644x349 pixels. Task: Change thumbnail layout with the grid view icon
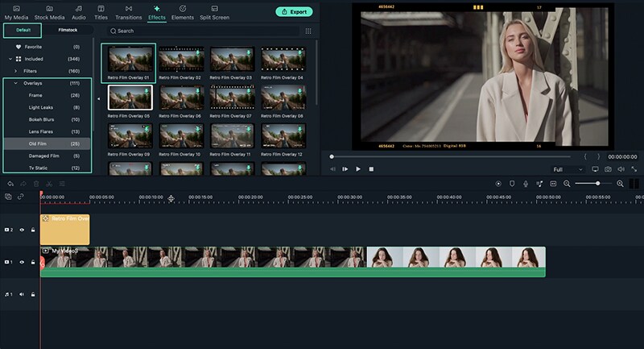point(308,31)
